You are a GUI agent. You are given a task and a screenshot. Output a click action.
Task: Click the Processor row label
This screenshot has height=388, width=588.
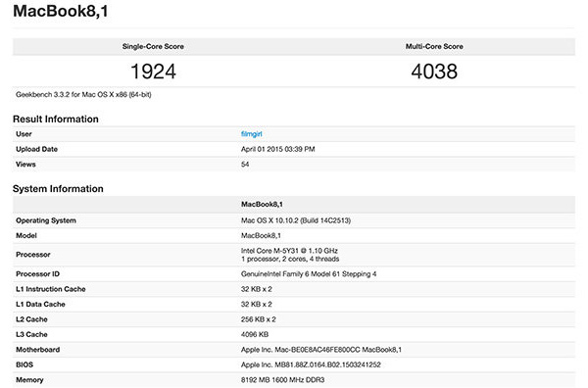[33, 255]
